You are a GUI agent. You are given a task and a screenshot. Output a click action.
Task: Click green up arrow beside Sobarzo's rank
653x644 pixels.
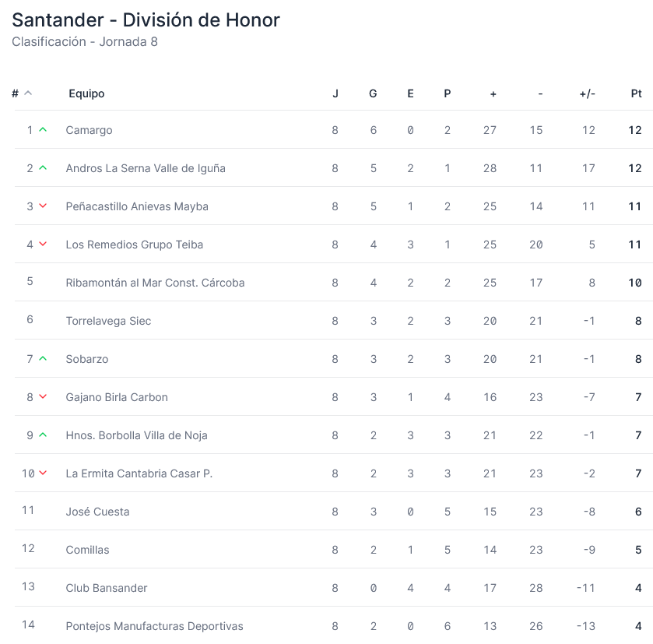pos(43,359)
